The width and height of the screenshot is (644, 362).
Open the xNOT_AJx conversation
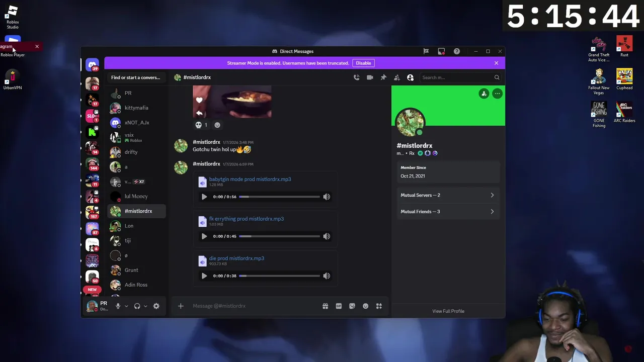(x=136, y=123)
